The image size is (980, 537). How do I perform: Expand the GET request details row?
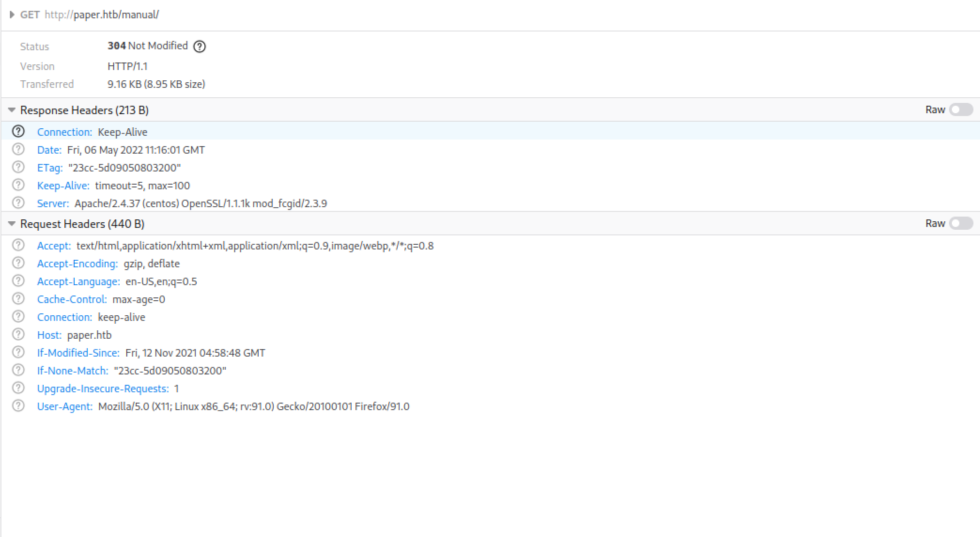coord(12,15)
